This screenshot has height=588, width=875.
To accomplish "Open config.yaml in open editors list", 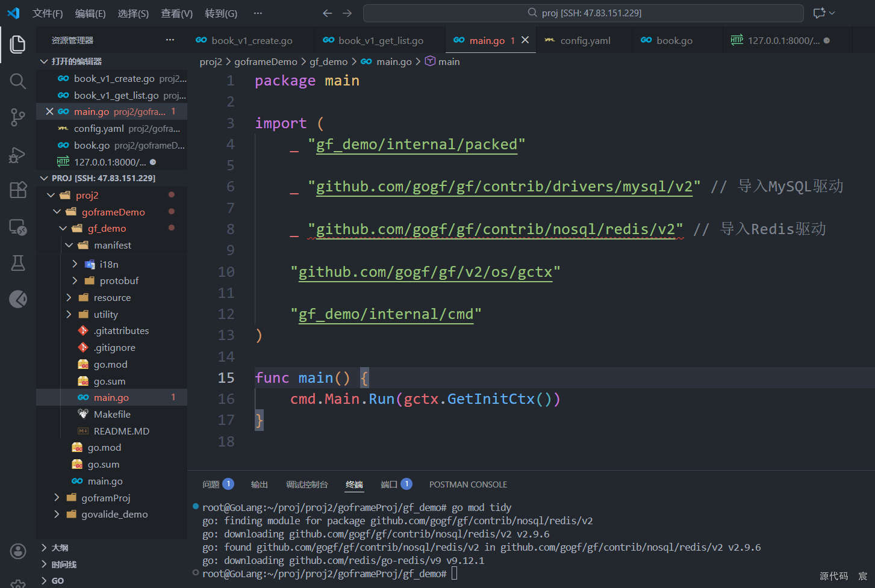I will 111,128.
